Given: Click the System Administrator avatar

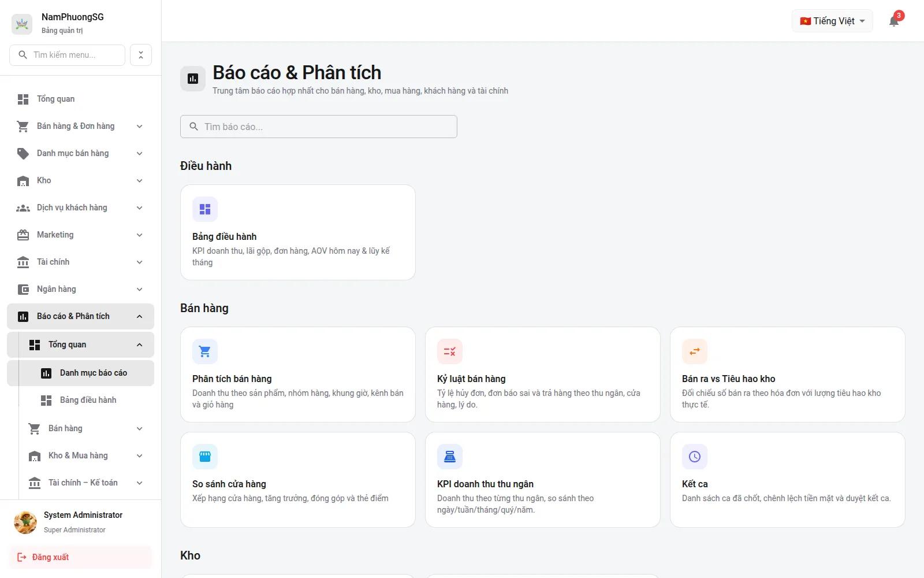Looking at the screenshot, I should coord(25,522).
